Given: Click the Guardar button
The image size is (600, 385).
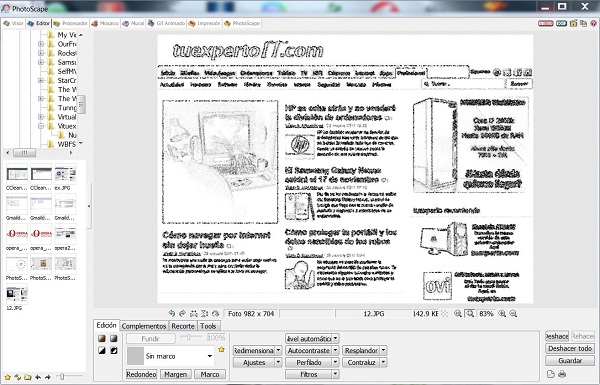Looking at the screenshot, I should coord(570,361).
